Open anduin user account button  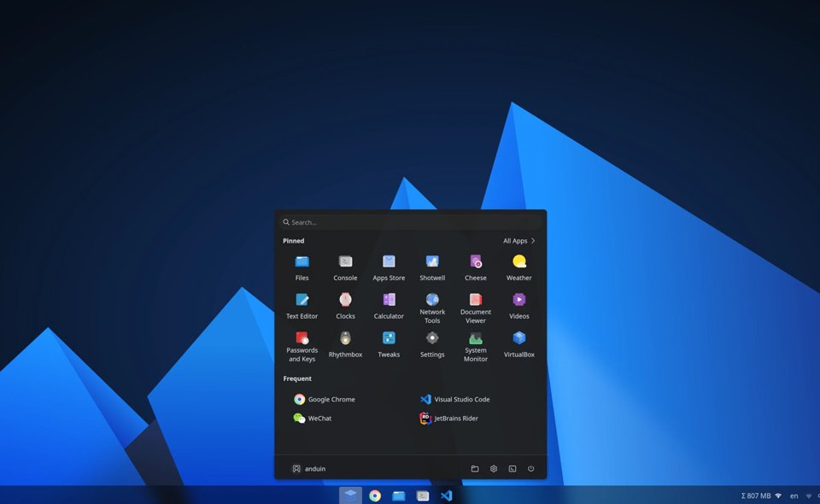coord(308,469)
